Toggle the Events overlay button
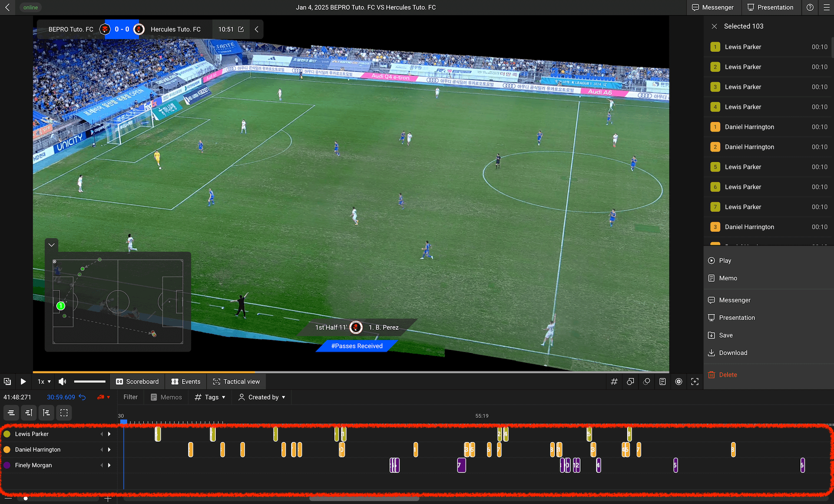The height and width of the screenshot is (504, 834). 186,382
